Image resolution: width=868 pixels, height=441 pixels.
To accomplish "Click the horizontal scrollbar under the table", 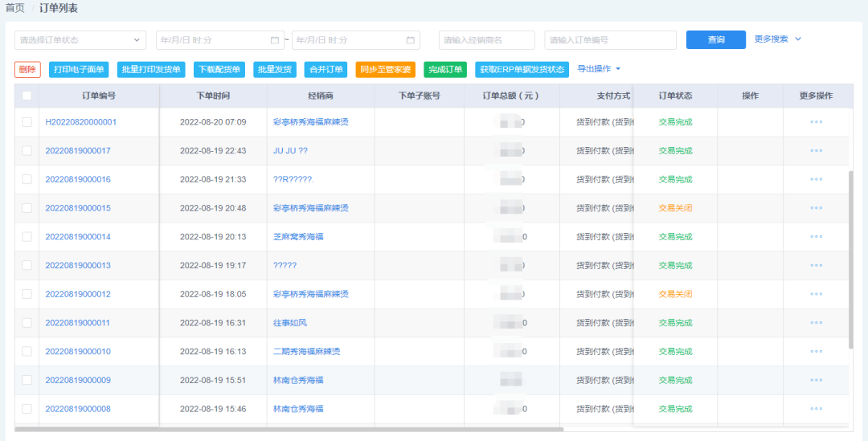I will point(289,430).
